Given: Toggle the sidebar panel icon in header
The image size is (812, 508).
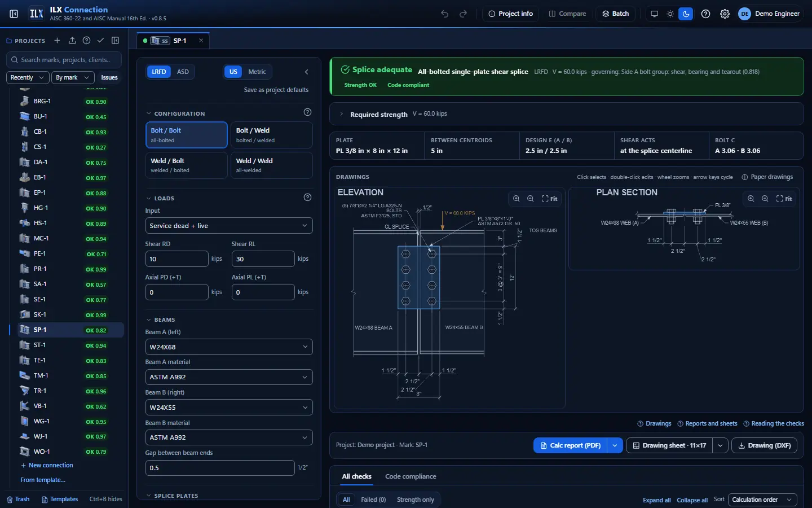Looking at the screenshot, I should pyautogui.click(x=14, y=14).
